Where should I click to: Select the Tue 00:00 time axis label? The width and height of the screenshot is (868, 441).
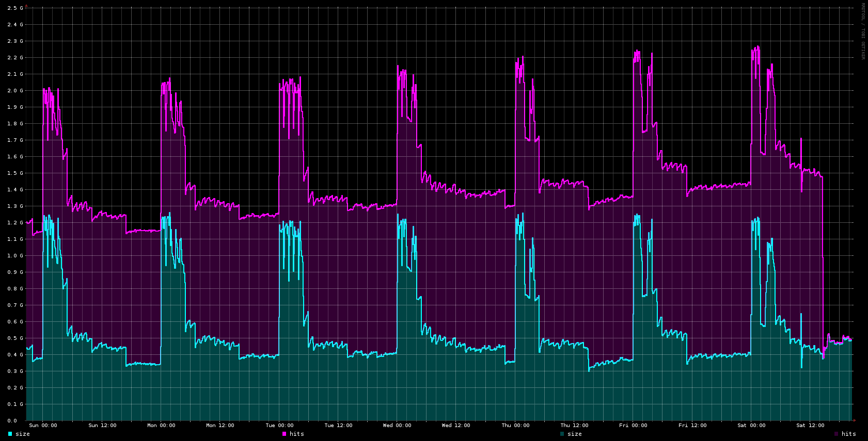(x=279, y=426)
